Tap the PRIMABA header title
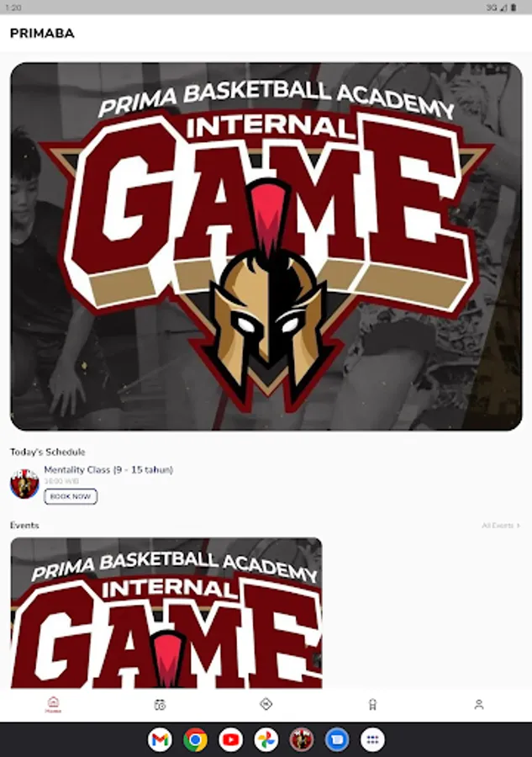 click(x=42, y=34)
